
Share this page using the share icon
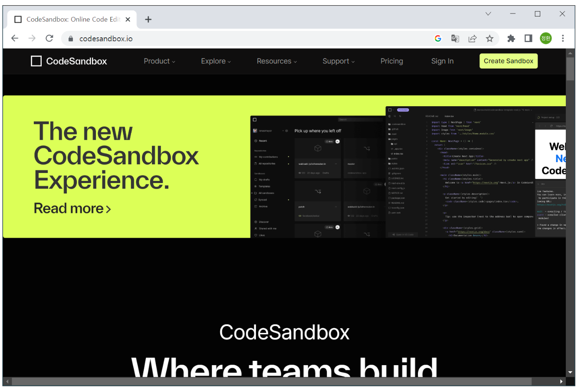(473, 39)
